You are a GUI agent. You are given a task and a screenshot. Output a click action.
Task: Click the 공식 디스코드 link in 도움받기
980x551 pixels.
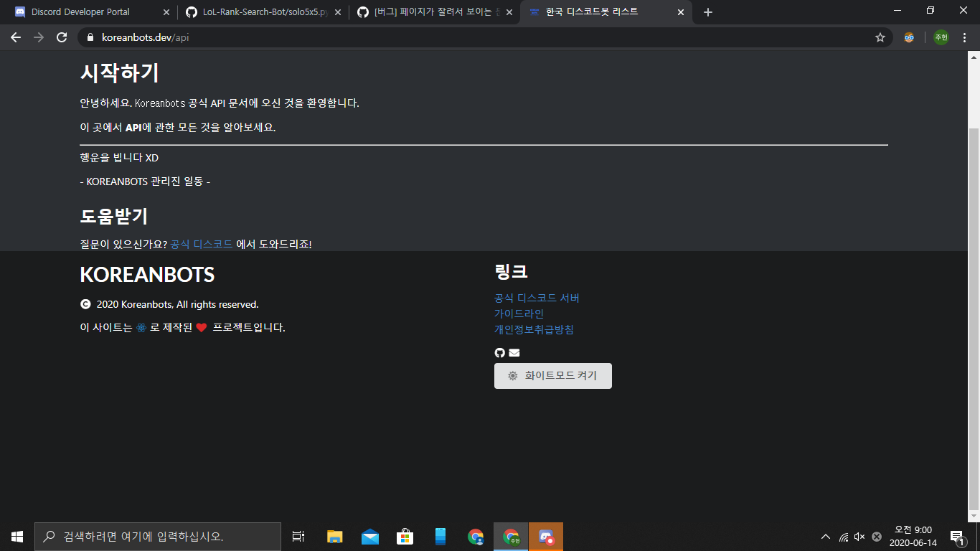coord(200,244)
